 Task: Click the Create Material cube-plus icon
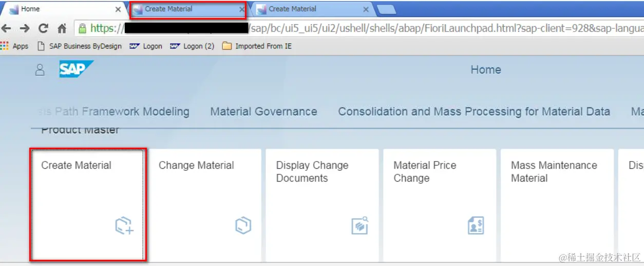click(124, 226)
